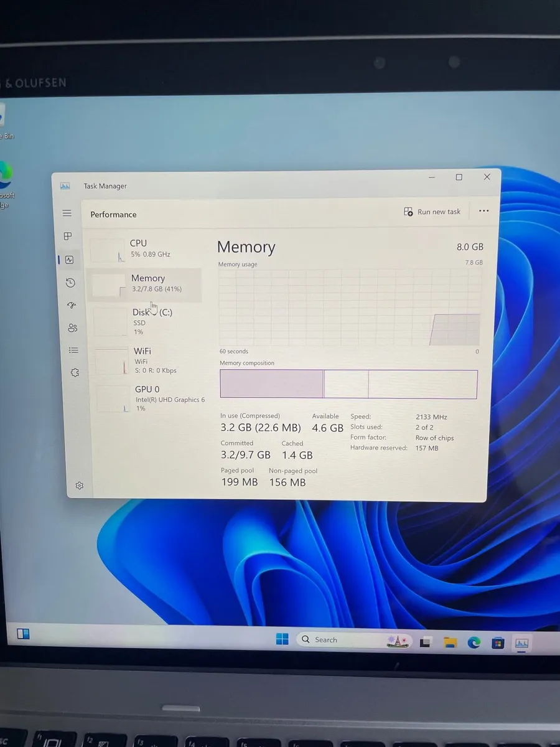560x747 pixels.
Task: Open the three-dot more options menu
Action: [483, 211]
